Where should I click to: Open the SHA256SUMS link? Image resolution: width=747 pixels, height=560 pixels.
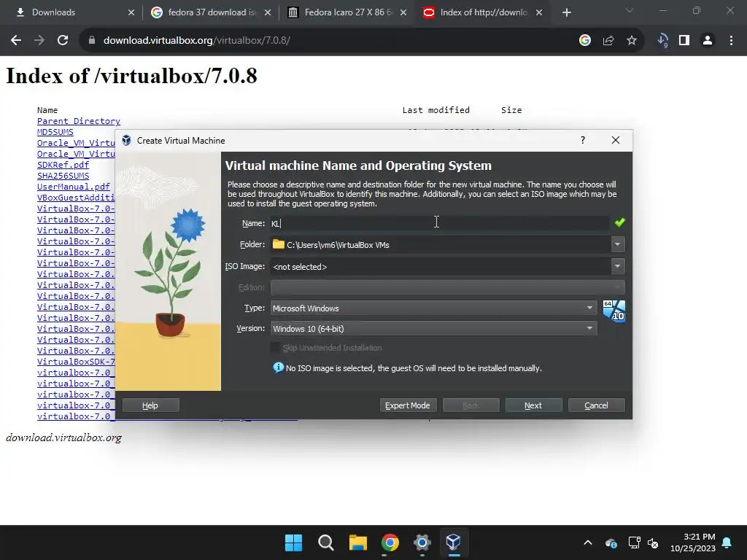coord(63,176)
